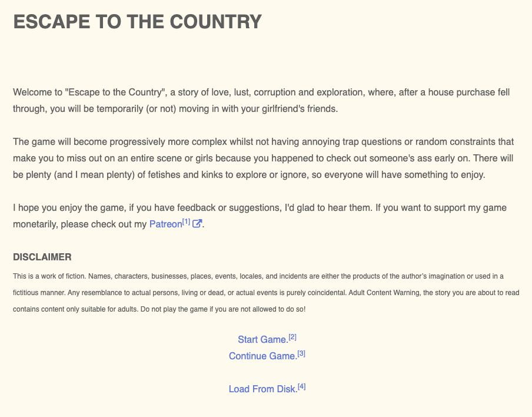Click the phrase "annoying trap questions"
The height and width of the screenshot is (417, 532).
349,142
